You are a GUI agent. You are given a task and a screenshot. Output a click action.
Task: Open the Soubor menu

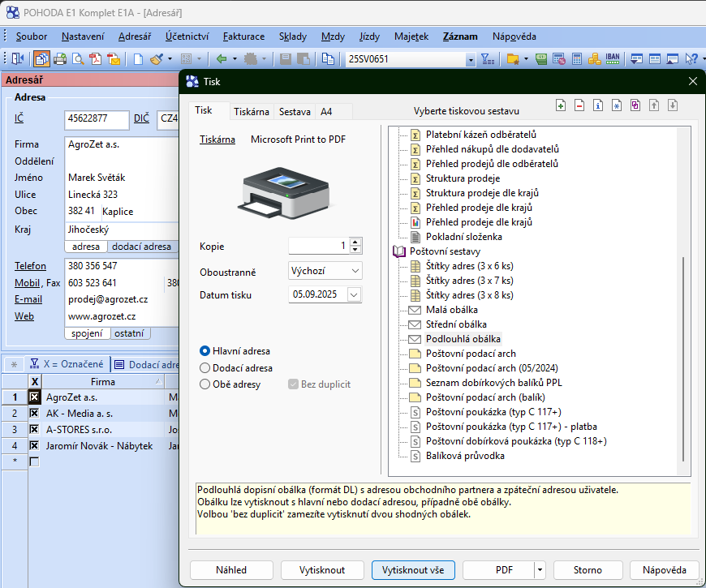pyautogui.click(x=32, y=36)
